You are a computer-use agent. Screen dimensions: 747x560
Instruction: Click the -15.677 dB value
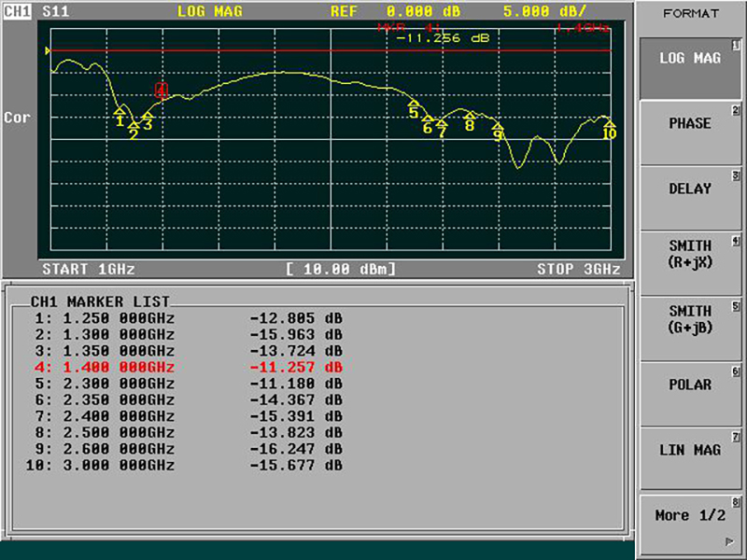click(x=296, y=465)
